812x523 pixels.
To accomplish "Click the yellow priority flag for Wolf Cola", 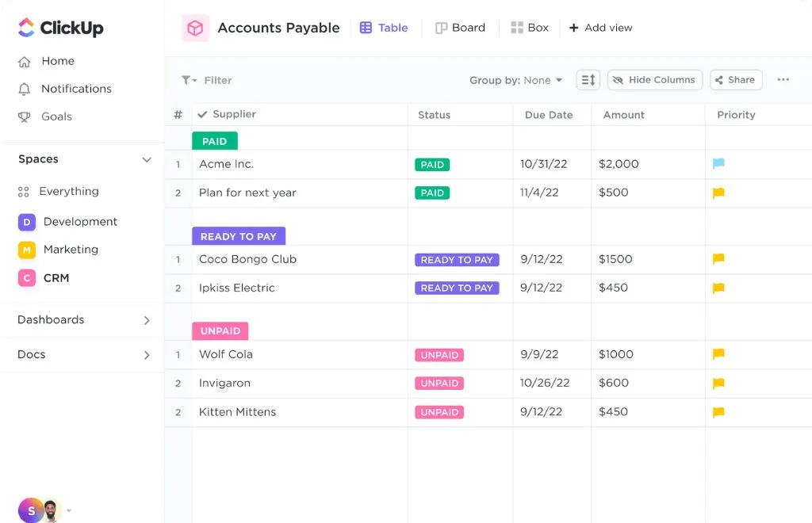I will 718,354.
